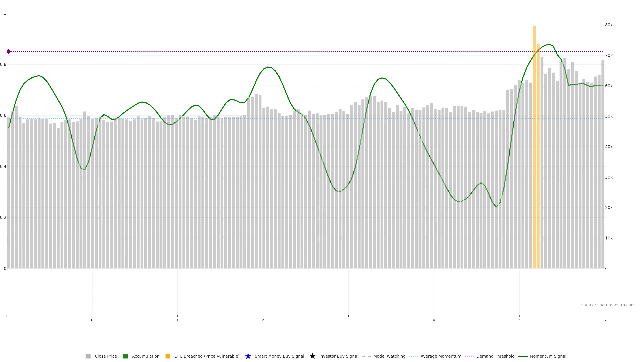This screenshot has width=644, height=362.
Task: Click the 80k right axis label
Action: [x=609, y=25]
